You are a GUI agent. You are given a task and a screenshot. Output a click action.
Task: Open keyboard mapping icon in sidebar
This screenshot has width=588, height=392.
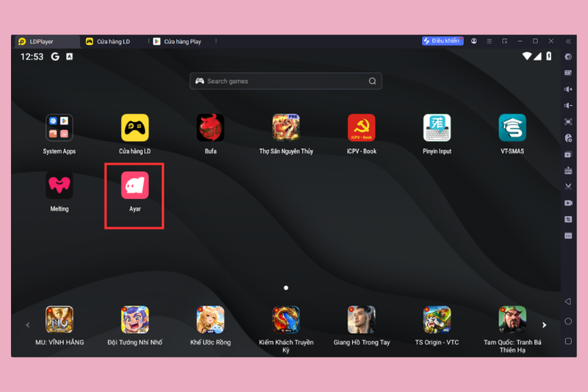(568, 73)
